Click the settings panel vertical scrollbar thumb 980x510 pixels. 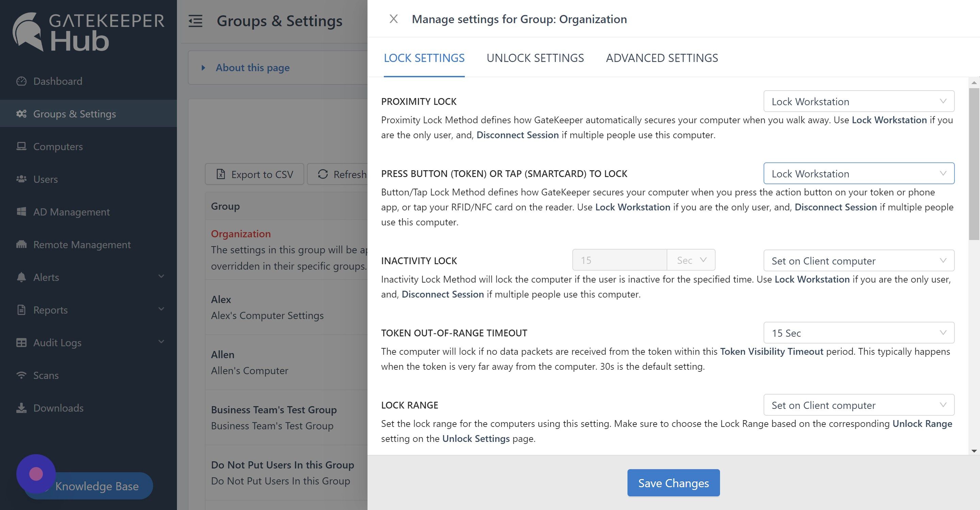tap(974, 164)
